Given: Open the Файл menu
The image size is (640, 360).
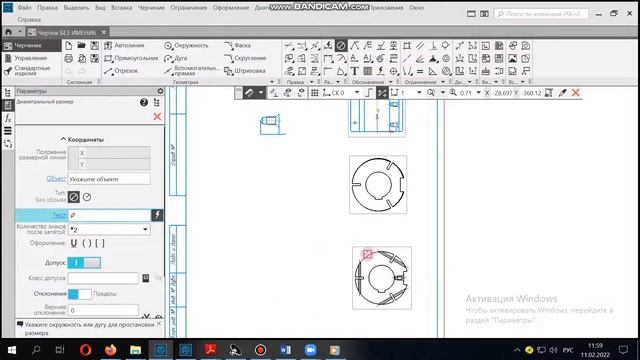Looking at the screenshot, I should point(24,8).
